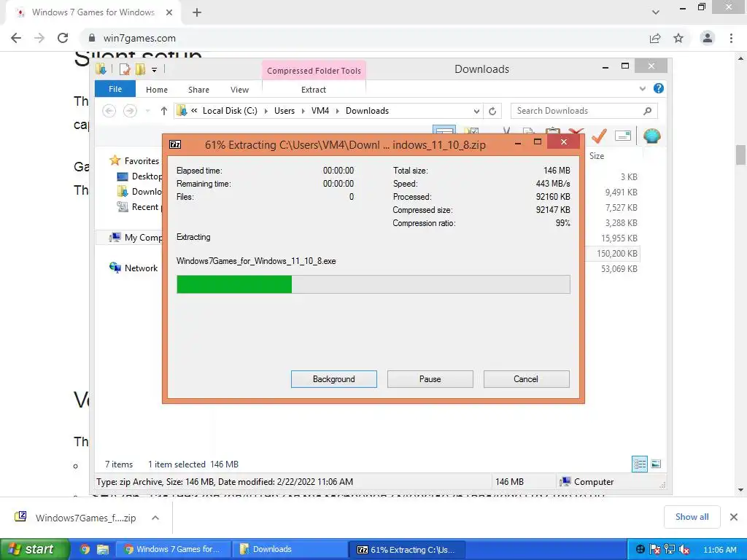Click Show all downloads

click(x=692, y=517)
